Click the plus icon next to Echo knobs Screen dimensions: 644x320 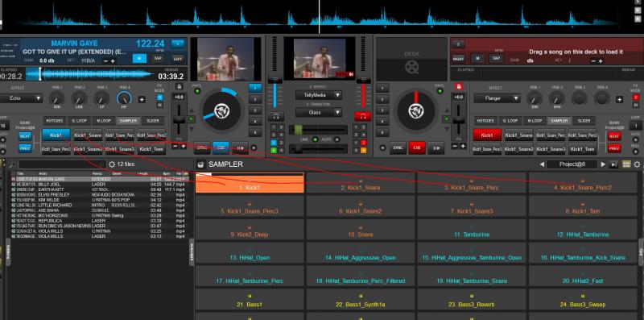[142, 99]
